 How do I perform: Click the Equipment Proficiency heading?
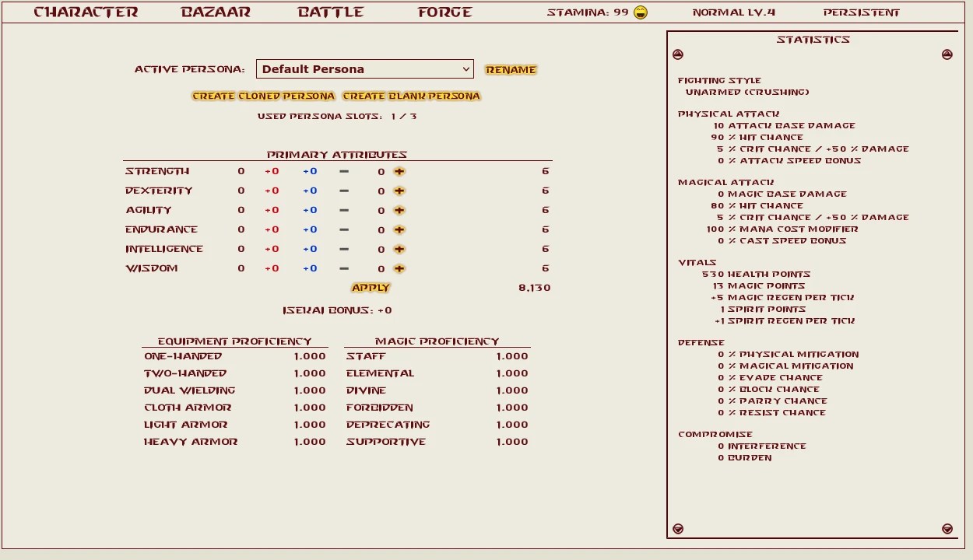point(234,341)
